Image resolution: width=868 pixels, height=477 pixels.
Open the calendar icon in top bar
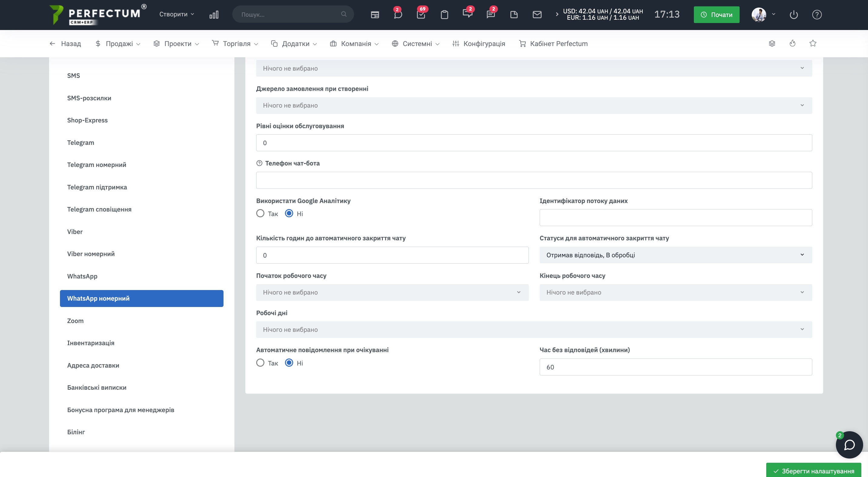375,15
